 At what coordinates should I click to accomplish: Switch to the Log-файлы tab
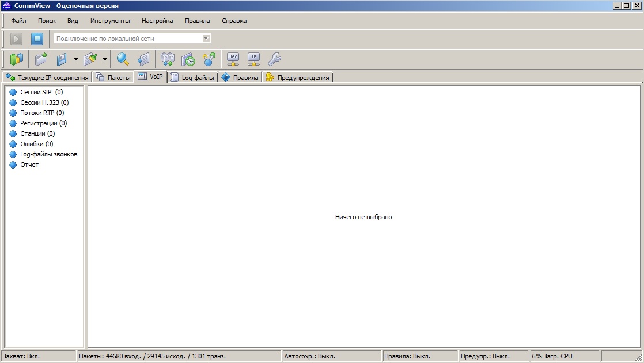[192, 78]
